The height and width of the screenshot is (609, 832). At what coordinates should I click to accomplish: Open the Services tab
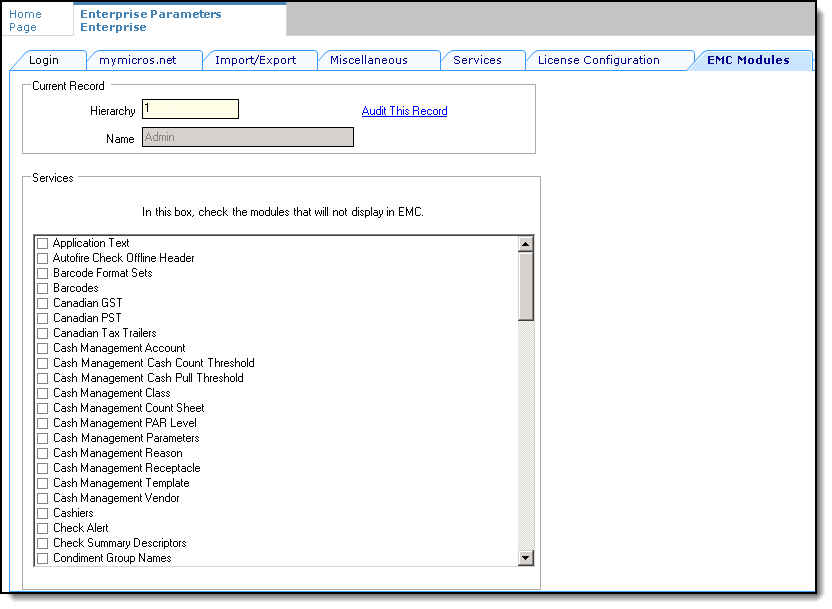[x=483, y=60]
